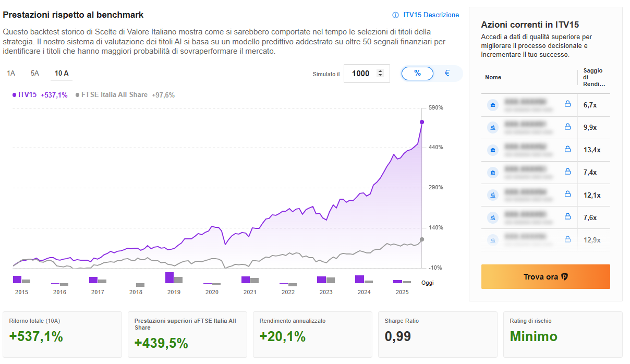Viewport: 630px width, 364px height.
Task: Click the 2024 yearly return bars
Action: [364, 280]
